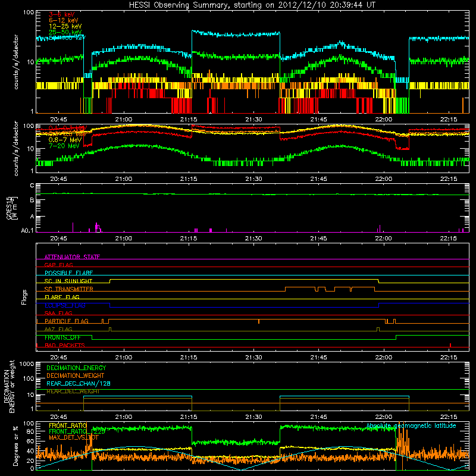Click the C level tick in GOES panel
476x476 pixels.
click(32, 186)
